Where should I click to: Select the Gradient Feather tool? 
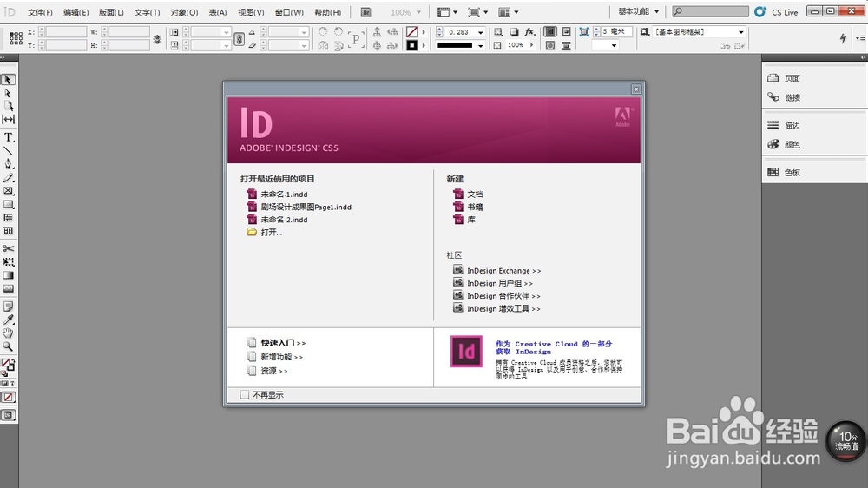pyautogui.click(x=9, y=288)
